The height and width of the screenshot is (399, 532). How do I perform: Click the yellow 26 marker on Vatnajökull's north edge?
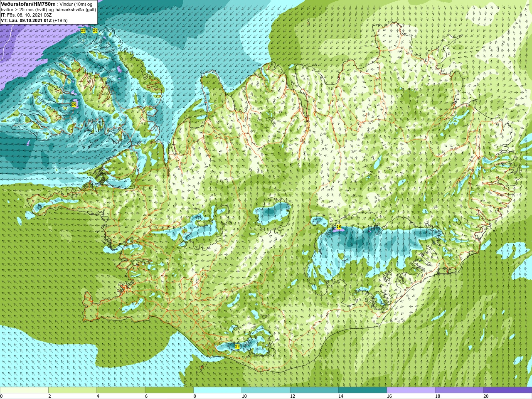[339, 227]
